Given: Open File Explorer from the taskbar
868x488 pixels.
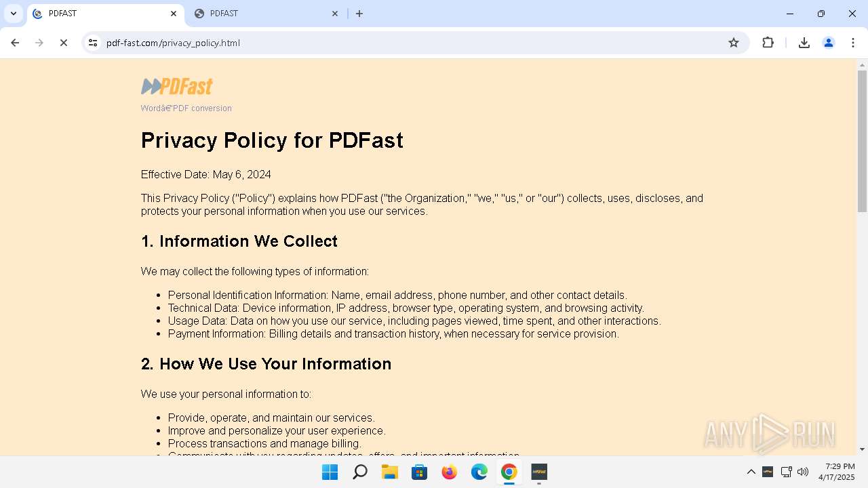Looking at the screenshot, I should pyautogui.click(x=390, y=472).
